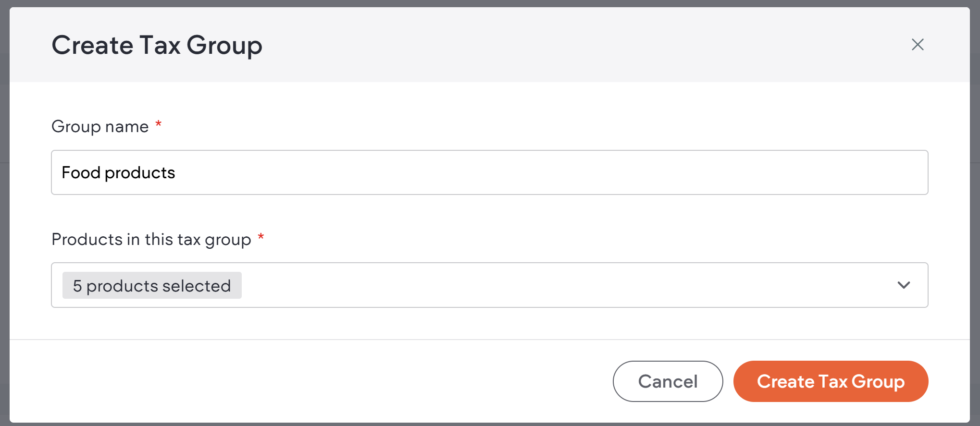980x426 pixels.
Task: Click the Create Tax Group button
Action: pos(830,381)
